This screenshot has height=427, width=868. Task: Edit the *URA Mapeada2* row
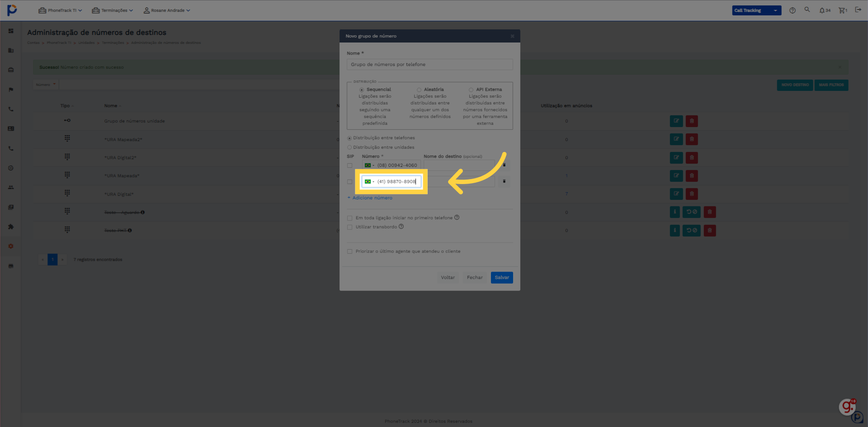pos(676,139)
